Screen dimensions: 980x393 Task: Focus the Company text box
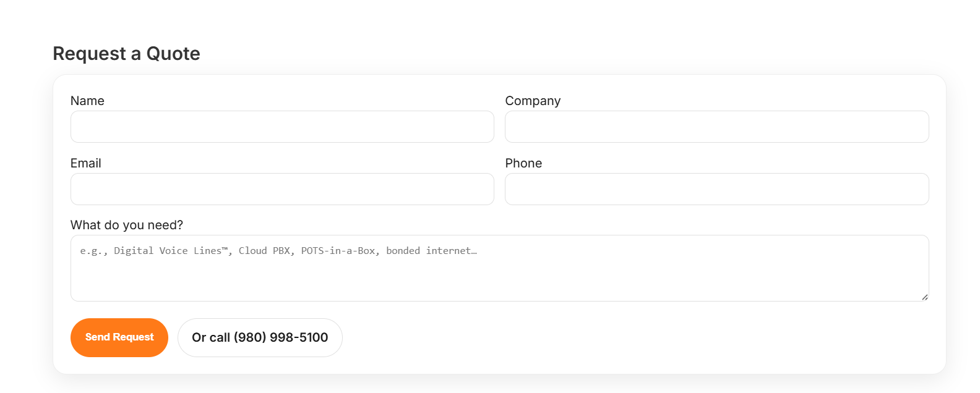(716, 127)
